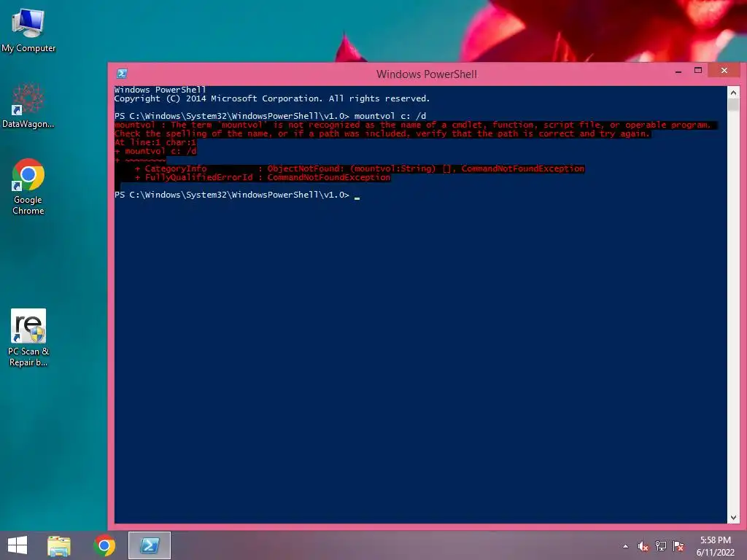Screen dimensions: 747x560
Task: Click the Windows Start button
Action: tap(18, 545)
